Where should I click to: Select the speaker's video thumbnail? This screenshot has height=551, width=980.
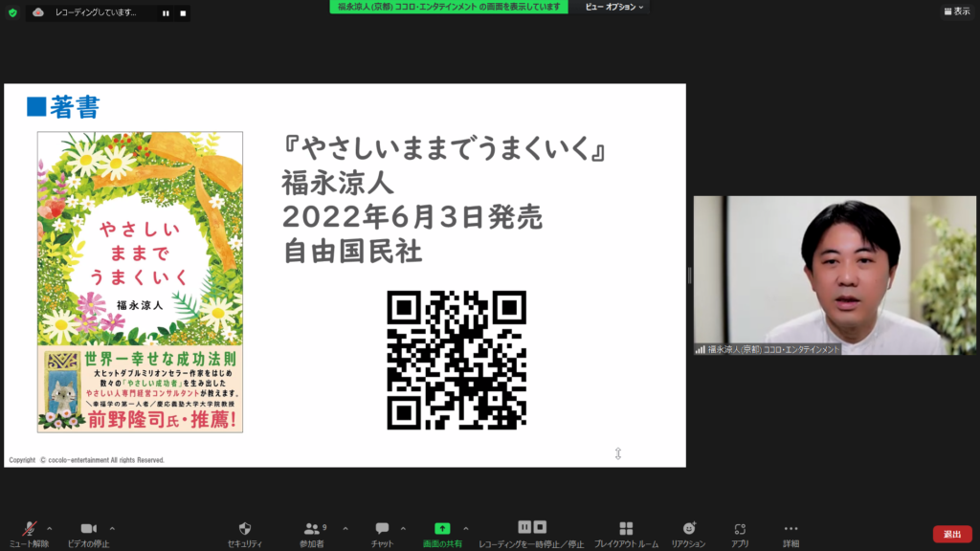pyautogui.click(x=835, y=275)
